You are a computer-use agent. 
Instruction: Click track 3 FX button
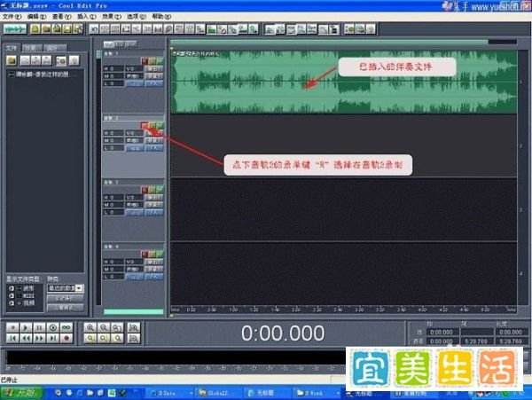154,212
